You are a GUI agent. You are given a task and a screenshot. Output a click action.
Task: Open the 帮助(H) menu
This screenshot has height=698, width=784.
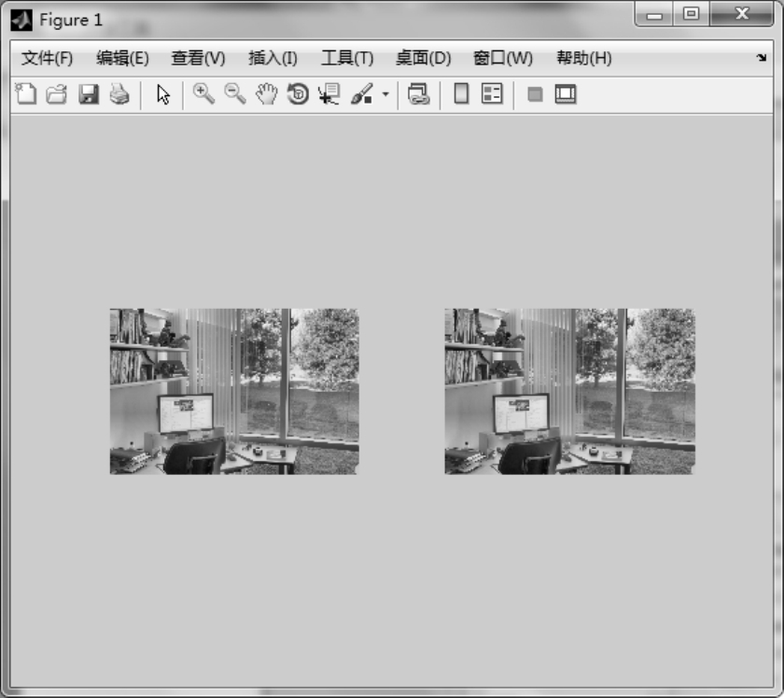[x=584, y=58]
